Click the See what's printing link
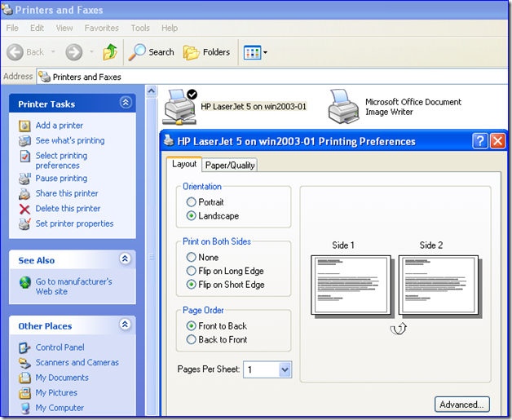This screenshot has height=420, width=512. (70, 141)
